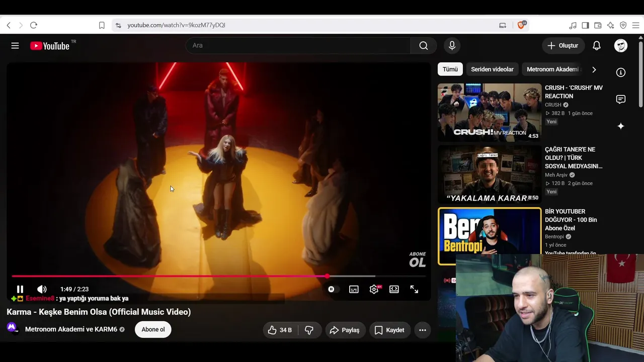Save the video with Kaydet
Screen dimensions: 644x362
pos(390,330)
